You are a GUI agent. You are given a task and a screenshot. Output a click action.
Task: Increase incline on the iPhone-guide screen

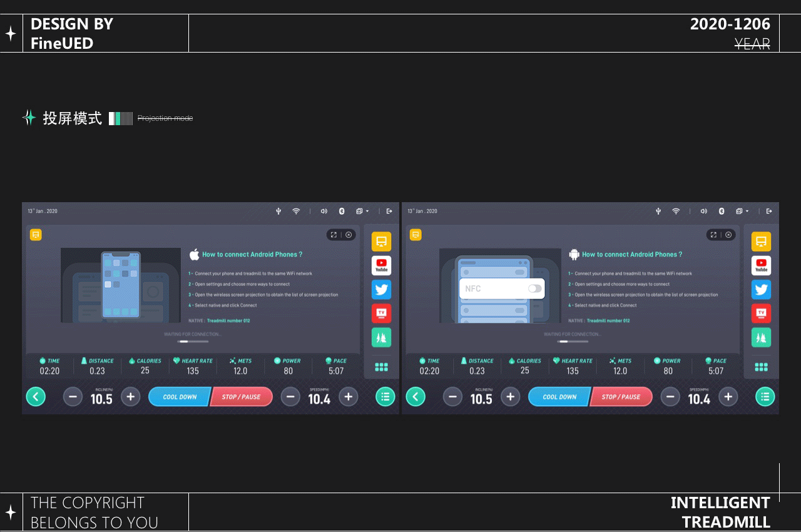coord(130,396)
